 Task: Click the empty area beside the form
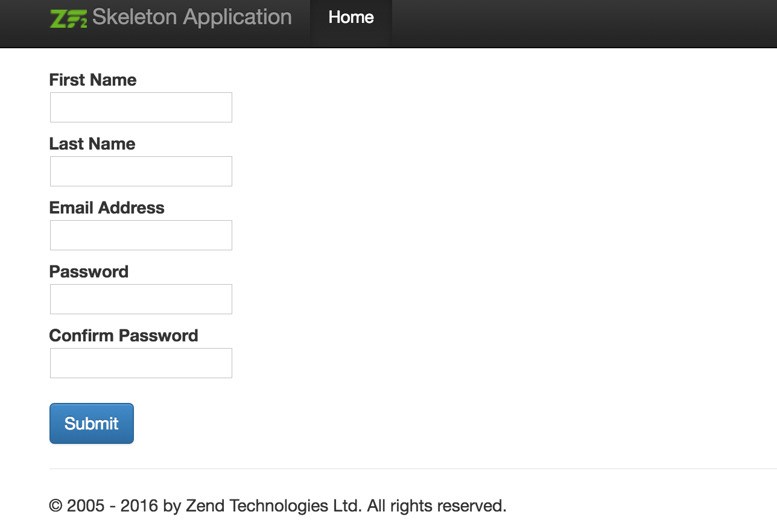click(483, 241)
